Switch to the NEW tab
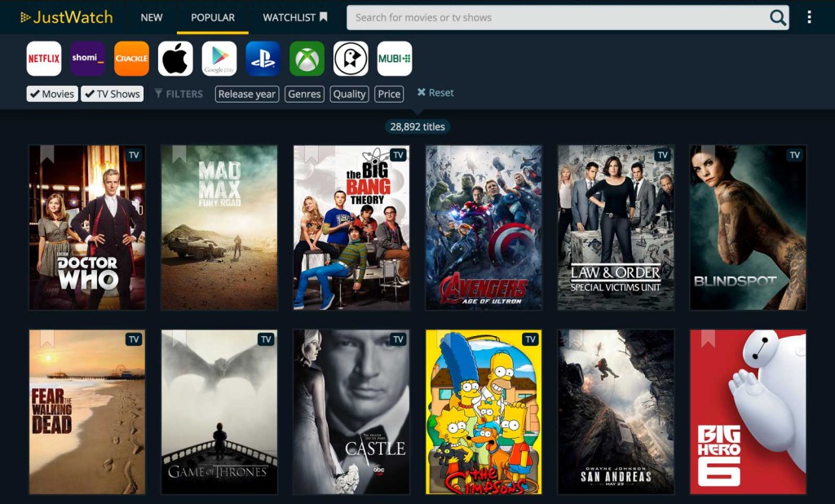Image resolution: width=835 pixels, height=504 pixels. (x=151, y=18)
